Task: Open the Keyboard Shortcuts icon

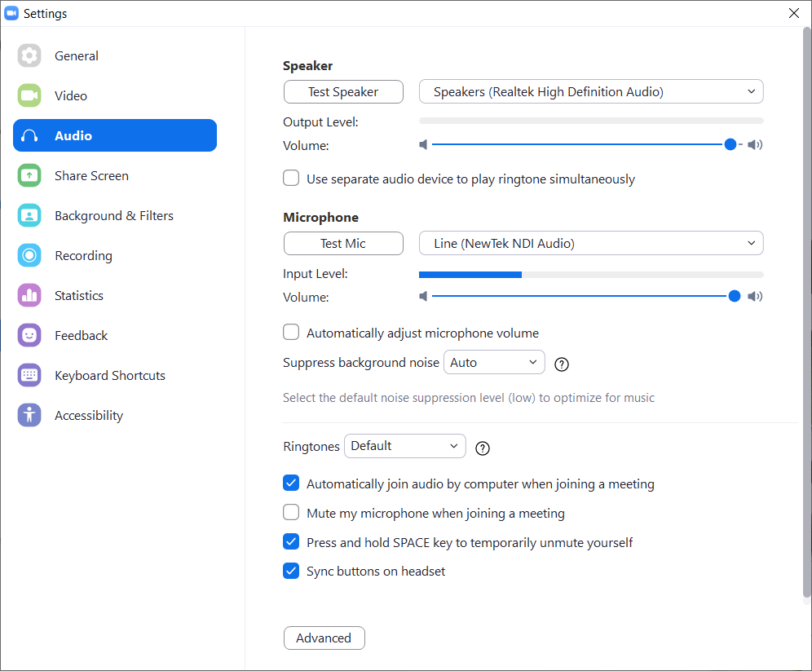Action: pyautogui.click(x=29, y=375)
